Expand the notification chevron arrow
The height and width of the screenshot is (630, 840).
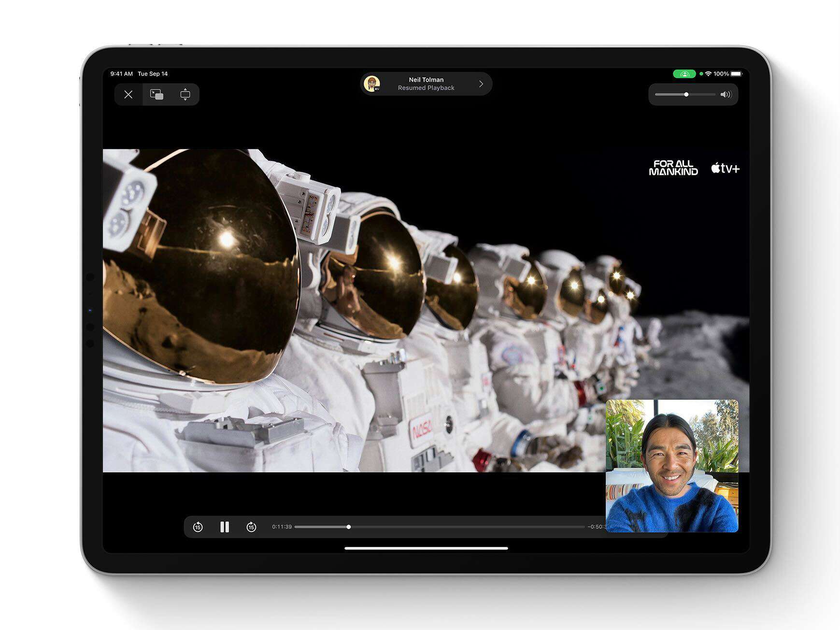coord(481,84)
